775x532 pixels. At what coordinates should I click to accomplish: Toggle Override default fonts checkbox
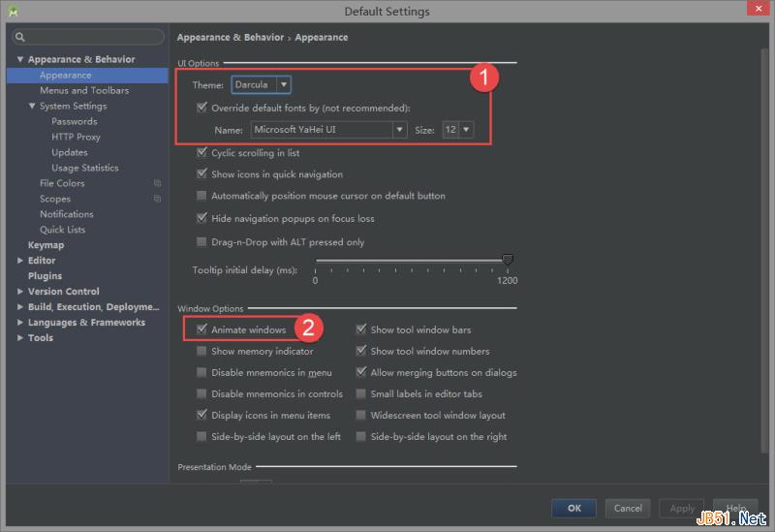click(201, 108)
